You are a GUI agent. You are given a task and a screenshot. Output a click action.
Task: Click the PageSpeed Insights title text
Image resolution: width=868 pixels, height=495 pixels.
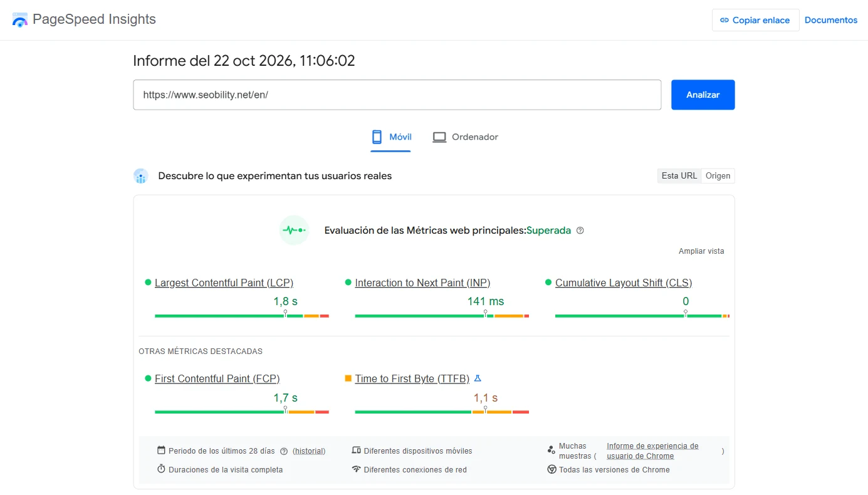click(94, 19)
